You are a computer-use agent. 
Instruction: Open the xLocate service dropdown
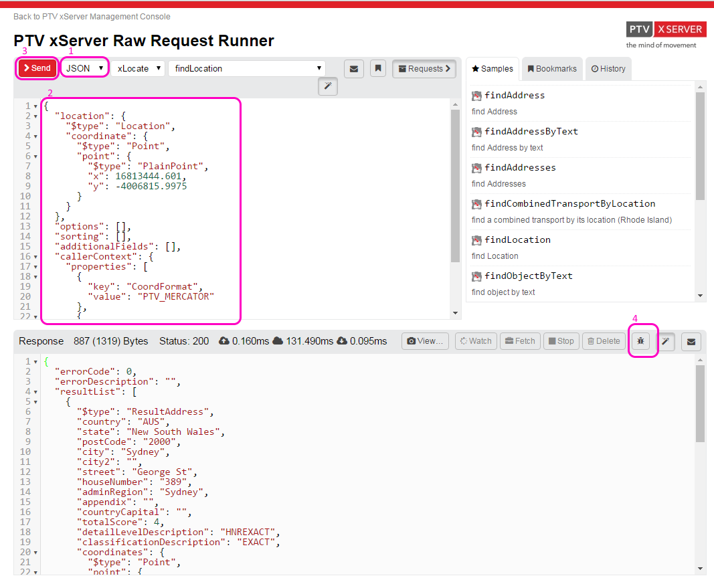pyautogui.click(x=138, y=68)
